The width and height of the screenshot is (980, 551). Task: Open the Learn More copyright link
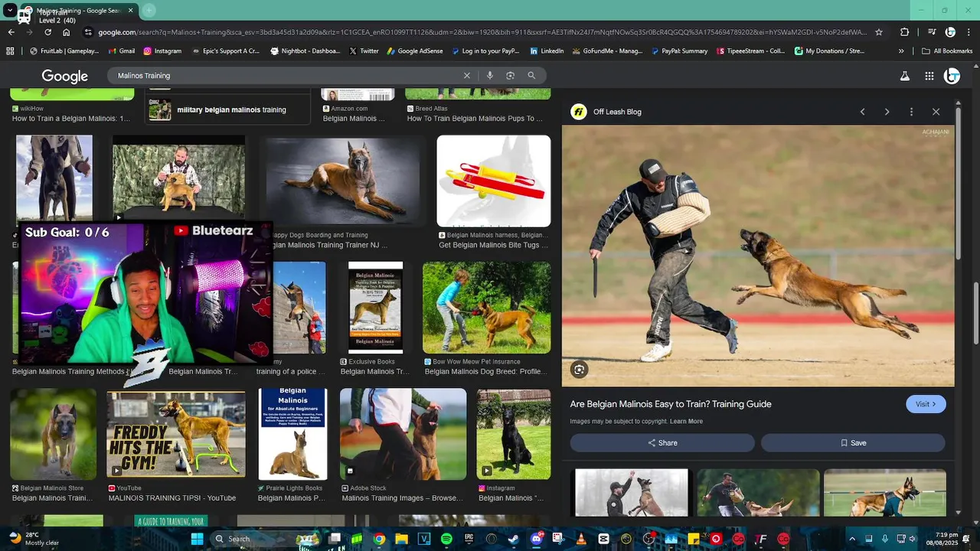(686, 422)
